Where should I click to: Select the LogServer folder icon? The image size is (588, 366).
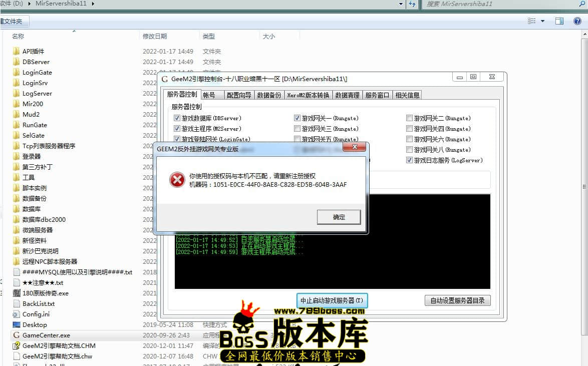pos(16,93)
